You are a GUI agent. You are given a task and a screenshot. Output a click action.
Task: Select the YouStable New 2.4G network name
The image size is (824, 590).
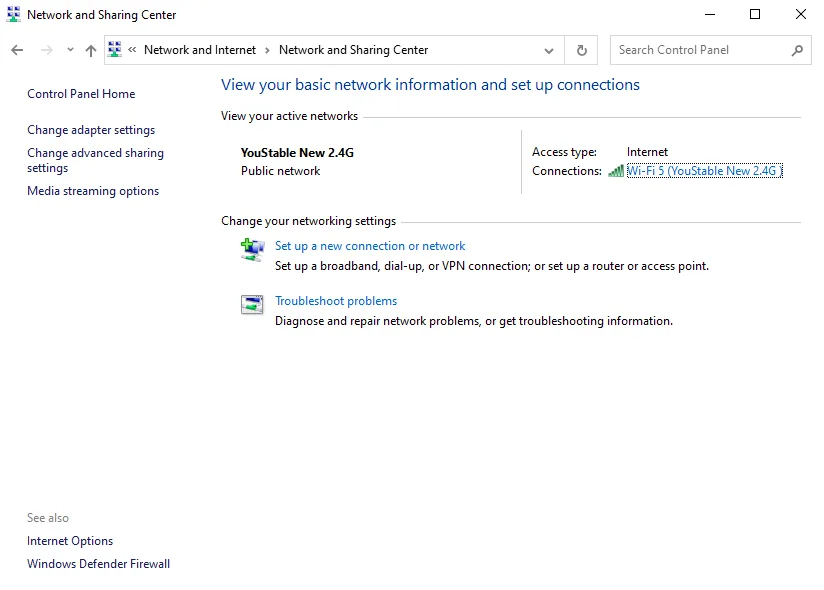(x=297, y=153)
